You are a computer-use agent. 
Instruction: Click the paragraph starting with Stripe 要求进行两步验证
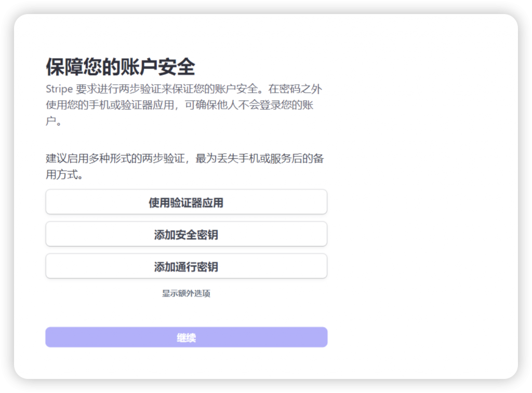click(184, 105)
